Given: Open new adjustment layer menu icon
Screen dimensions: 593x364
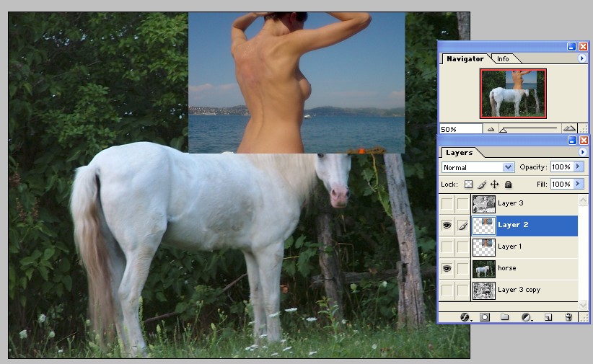Looking at the screenshot, I should [x=527, y=317].
